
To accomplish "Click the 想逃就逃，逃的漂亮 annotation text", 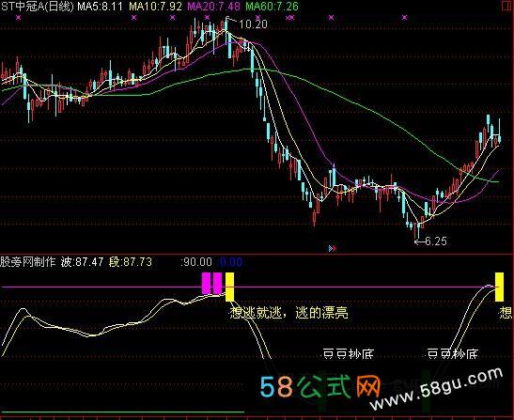I will (x=288, y=313).
